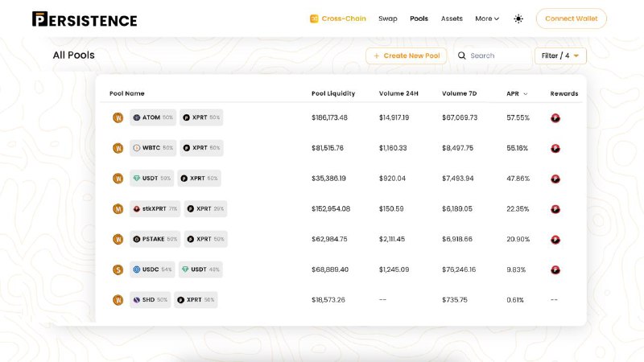Click the 57.55% APR value

click(518, 117)
